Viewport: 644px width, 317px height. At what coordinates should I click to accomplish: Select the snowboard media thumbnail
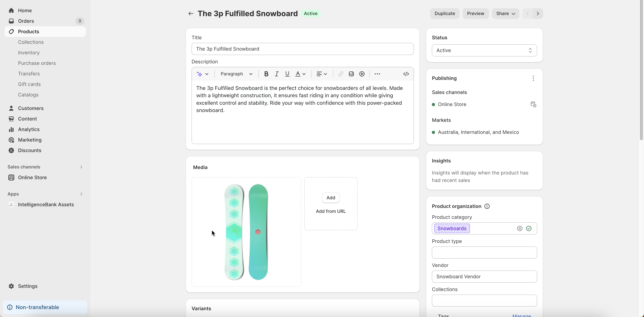246,232
